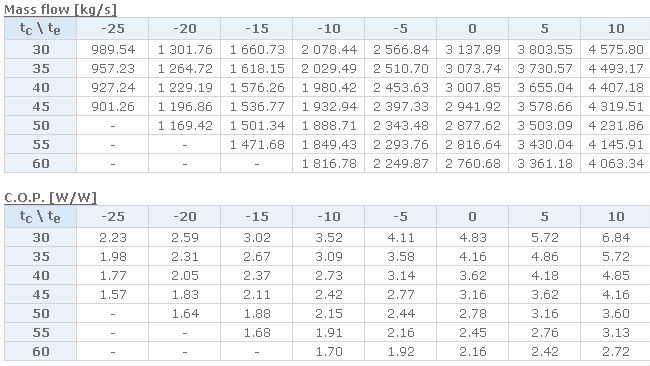Screen dimensions: 650x366
Task: Select the mass flow value 1 471.68
Action: click(257, 145)
